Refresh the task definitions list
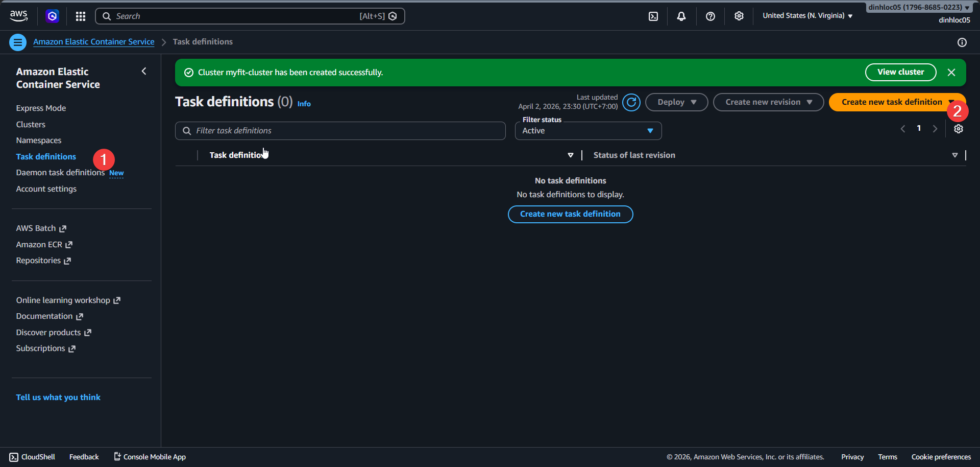The image size is (980, 467). (631, 102)
